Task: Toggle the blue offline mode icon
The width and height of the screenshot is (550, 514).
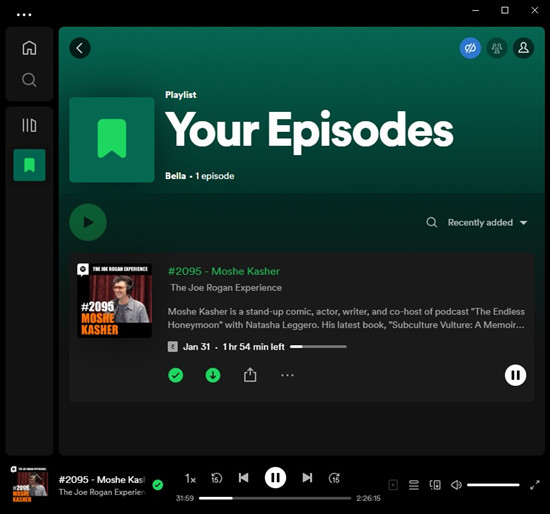Action: 470,48
